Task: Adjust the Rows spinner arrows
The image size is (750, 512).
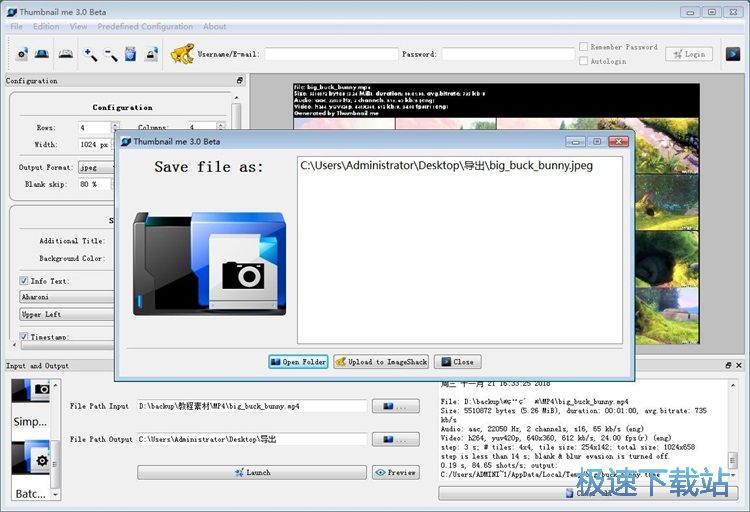Action: tap(115, 127)
